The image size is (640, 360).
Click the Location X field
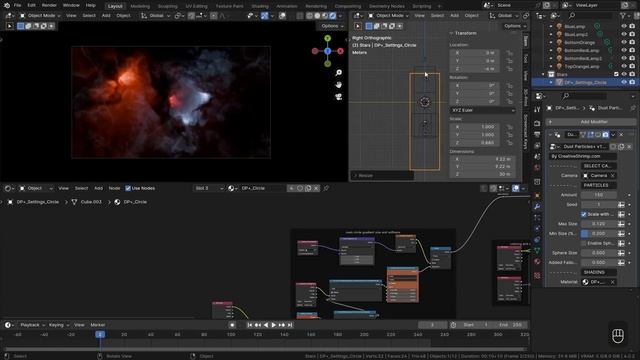click(x=475, y=53)
